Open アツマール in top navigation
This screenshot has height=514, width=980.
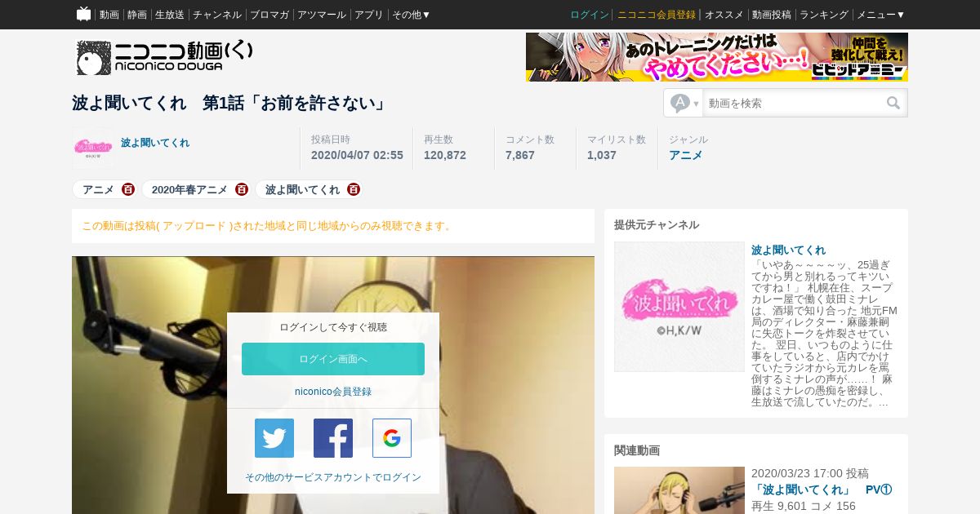pyautogui.click(x=322, y=15)
